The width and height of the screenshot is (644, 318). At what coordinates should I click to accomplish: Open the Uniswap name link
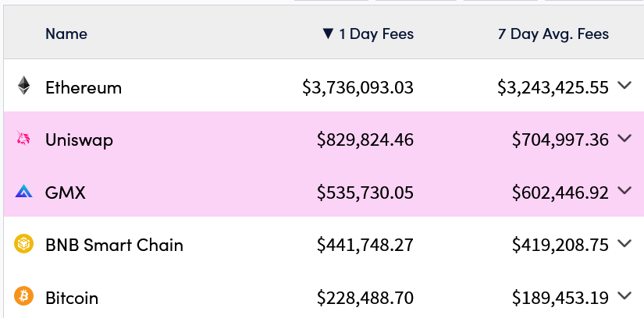pos(80,140)
